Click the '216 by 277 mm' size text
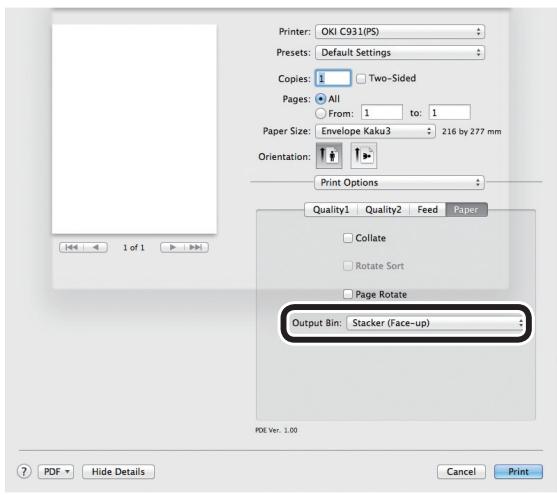This screenshot has width=557, height=495. [x=471, y=131]
